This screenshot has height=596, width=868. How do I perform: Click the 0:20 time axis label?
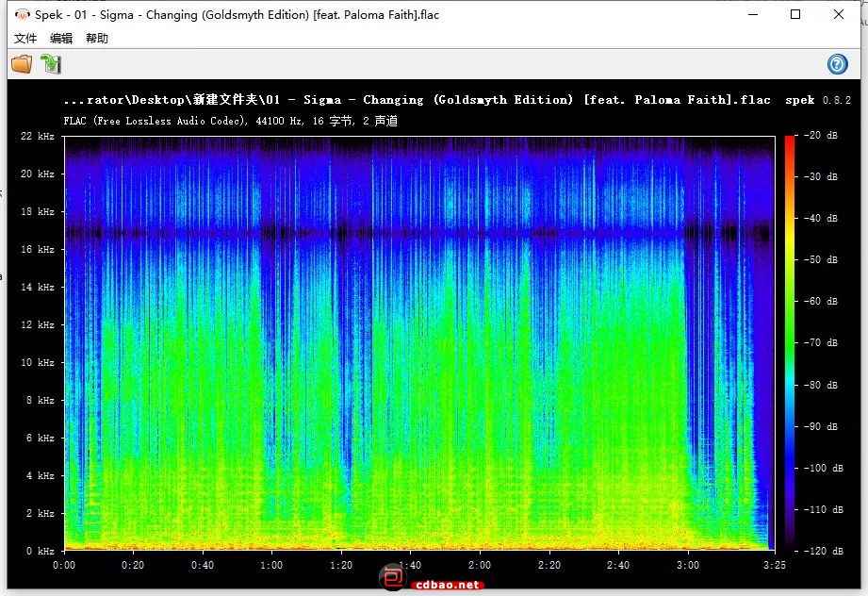pos(133,565)
